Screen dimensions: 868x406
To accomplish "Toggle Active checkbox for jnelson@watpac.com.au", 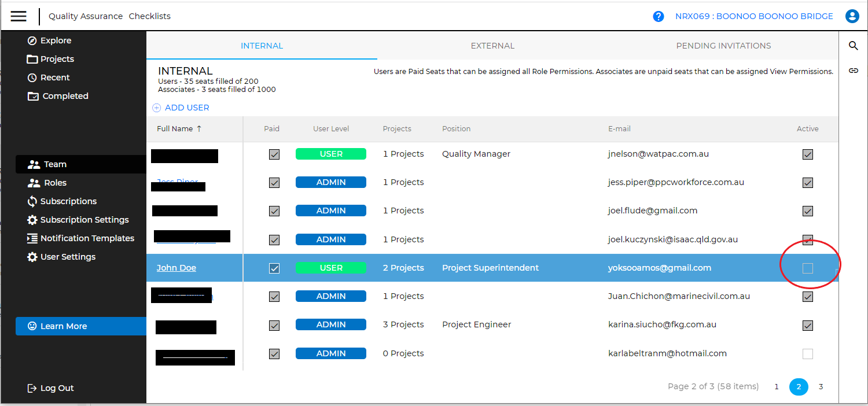I will (808, 154).
